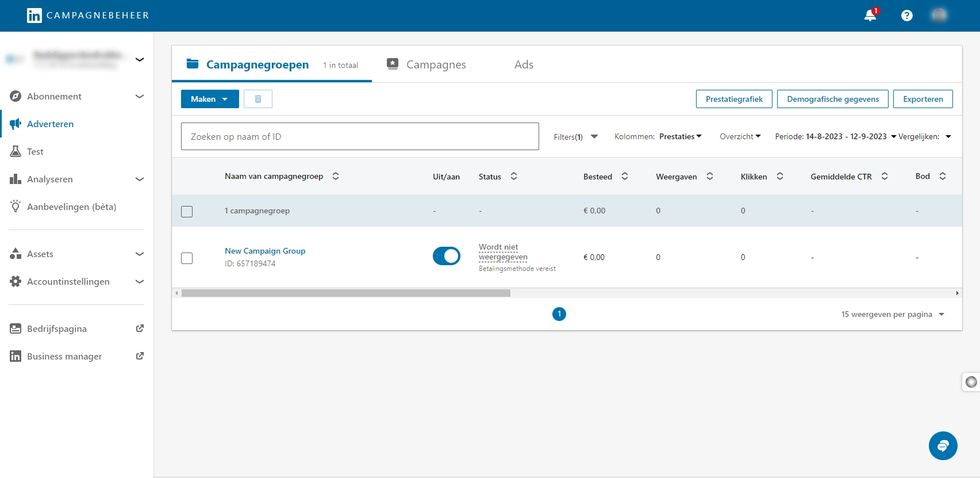
Task: Click the scroll right arrow
Action: (x=957, y=293)
